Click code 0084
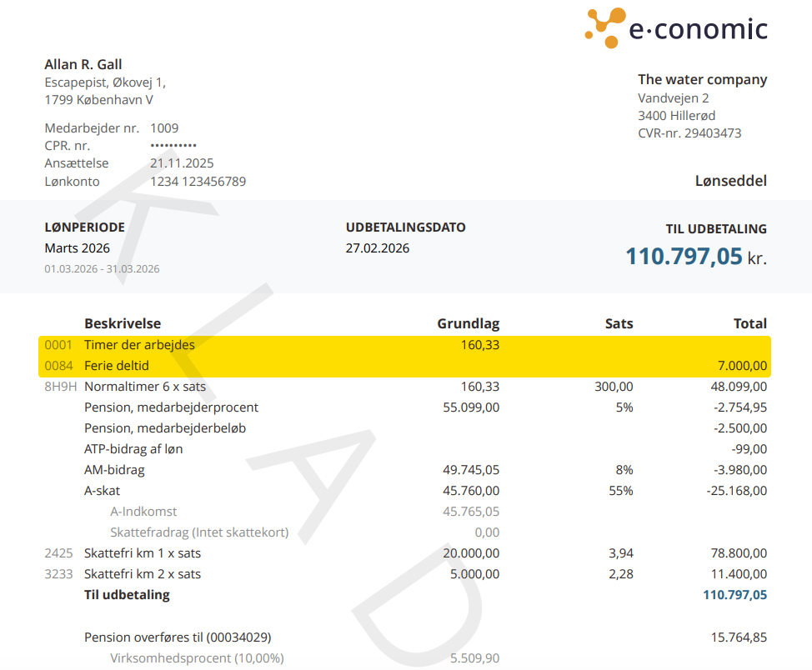 (x=58, y=366)
